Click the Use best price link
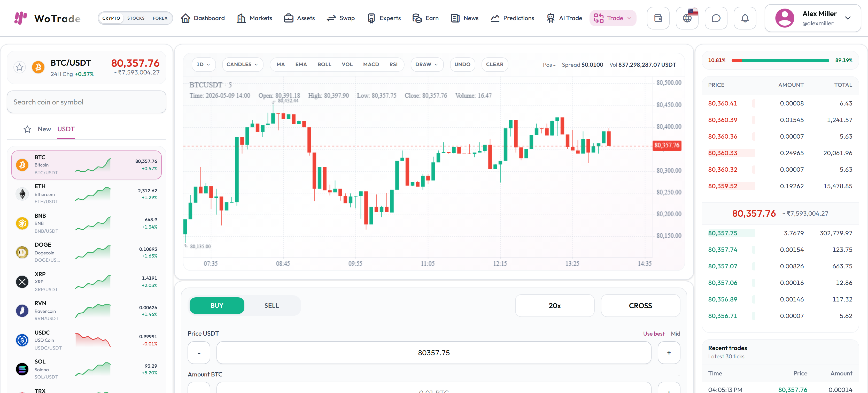This screenshot has width=868, height=393. point(654,334)
